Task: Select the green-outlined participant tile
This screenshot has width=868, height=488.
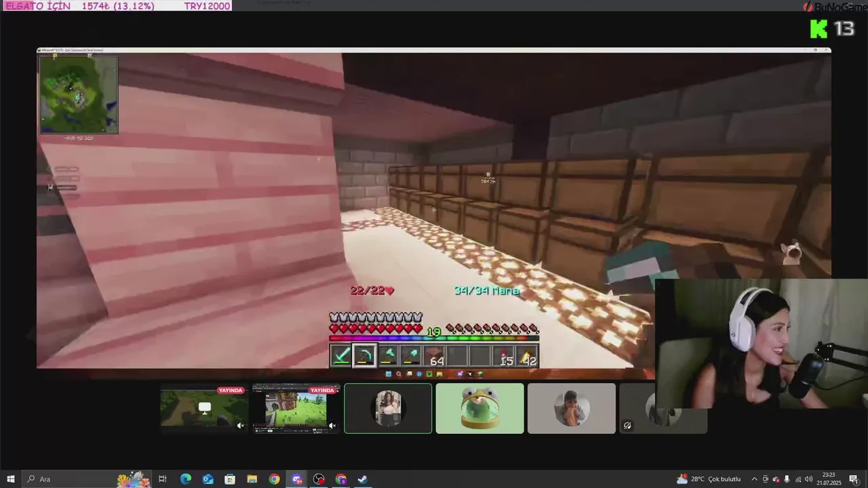Action: pos(388,408)
